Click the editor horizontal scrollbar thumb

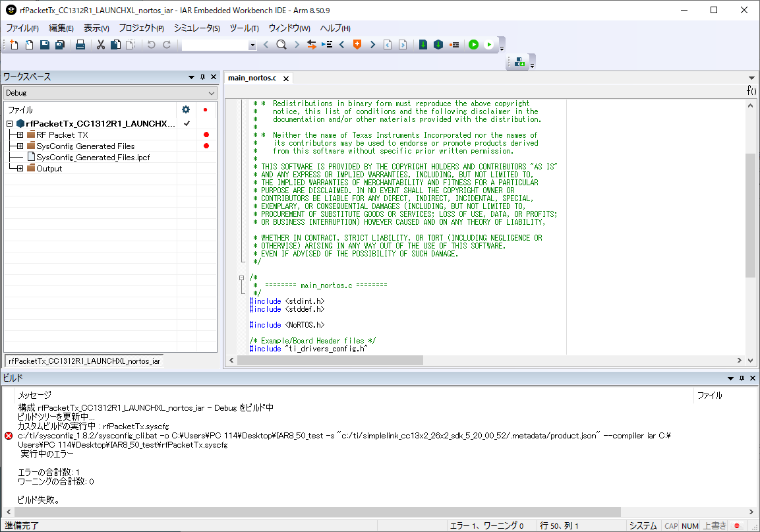[330, 361]
